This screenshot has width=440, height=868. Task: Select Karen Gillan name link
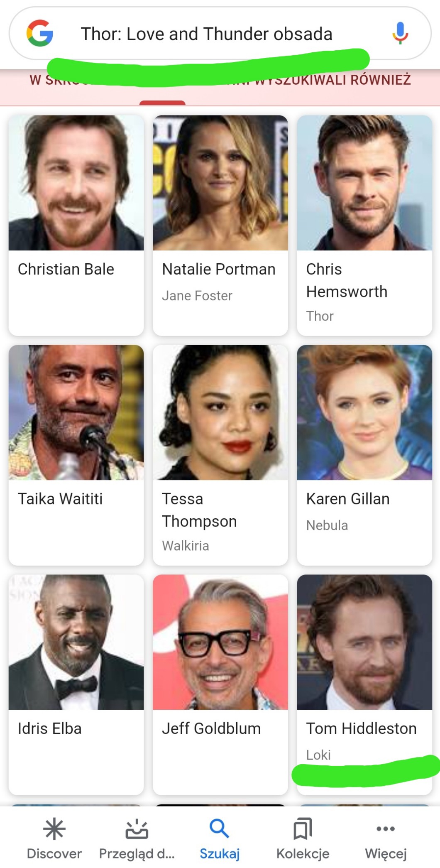pos(348,499)
